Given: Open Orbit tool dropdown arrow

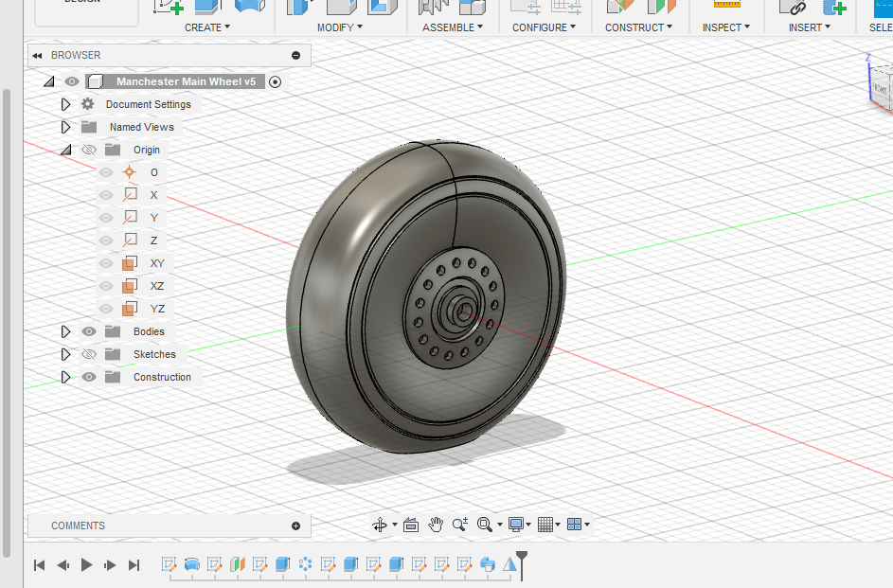Looking at the screenshot, I should [x=395, y=525].
